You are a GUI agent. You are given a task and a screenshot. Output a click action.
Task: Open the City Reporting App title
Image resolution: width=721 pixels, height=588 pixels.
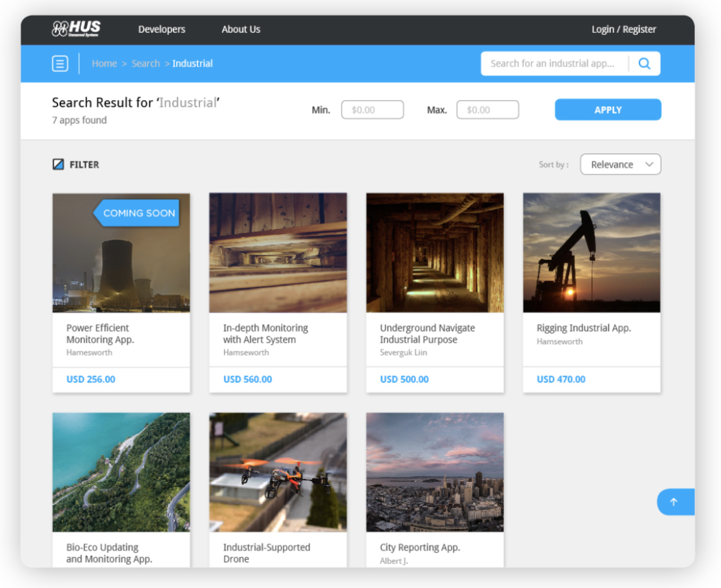tap(419, 548)
